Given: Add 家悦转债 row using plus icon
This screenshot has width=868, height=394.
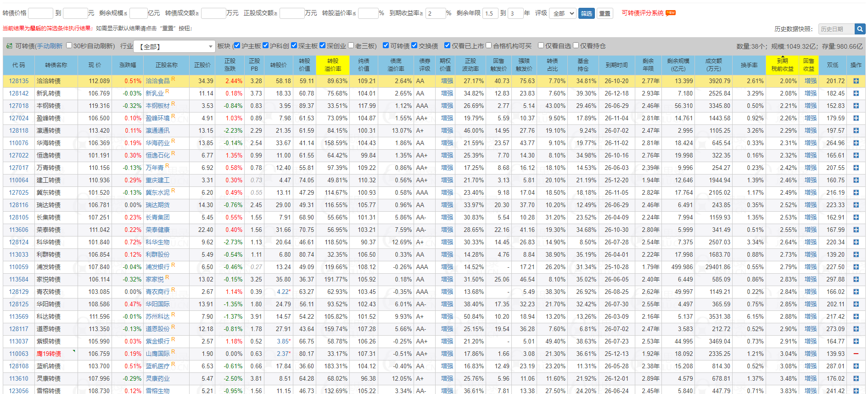Looking at the screenshot, I should coord(856,279).
